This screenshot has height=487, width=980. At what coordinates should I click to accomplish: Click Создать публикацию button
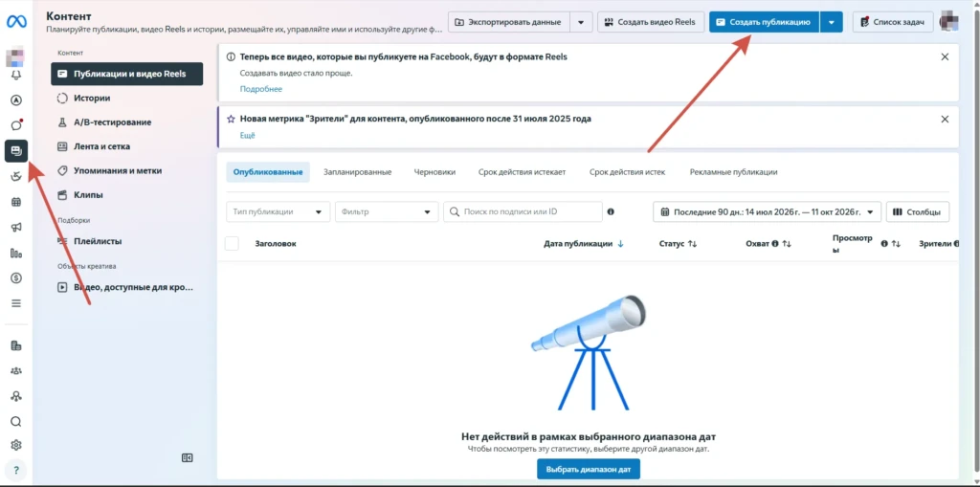765,22
